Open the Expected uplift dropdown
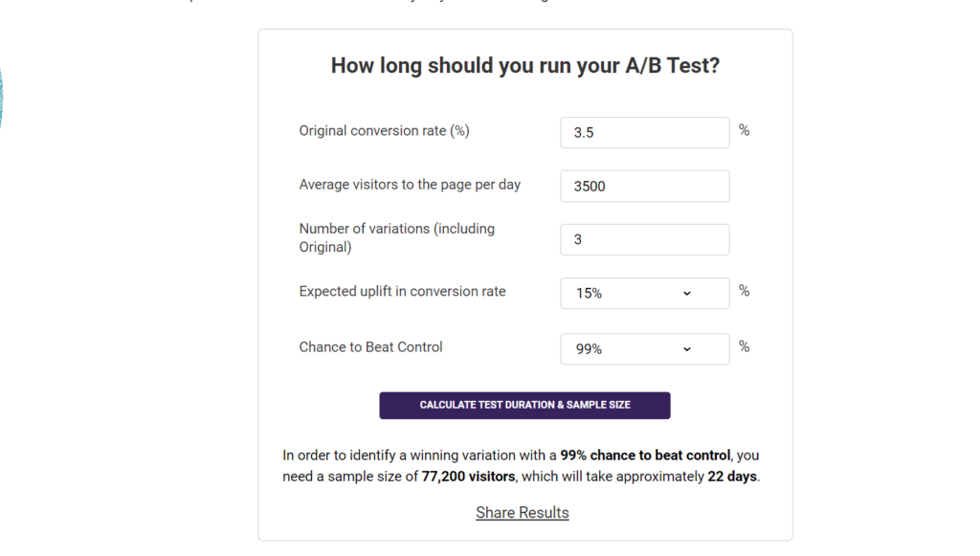Screen dimensions: 980x556 pyautogui.click(x=643, y=293)
